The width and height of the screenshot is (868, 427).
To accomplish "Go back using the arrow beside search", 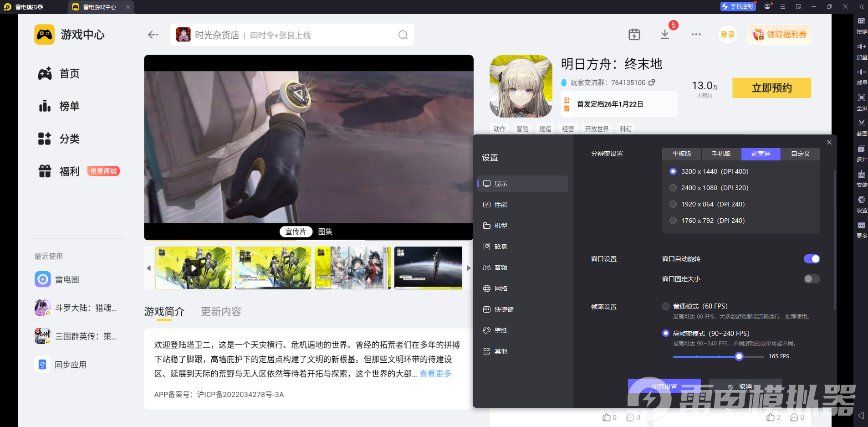I will tap(153, 35).
